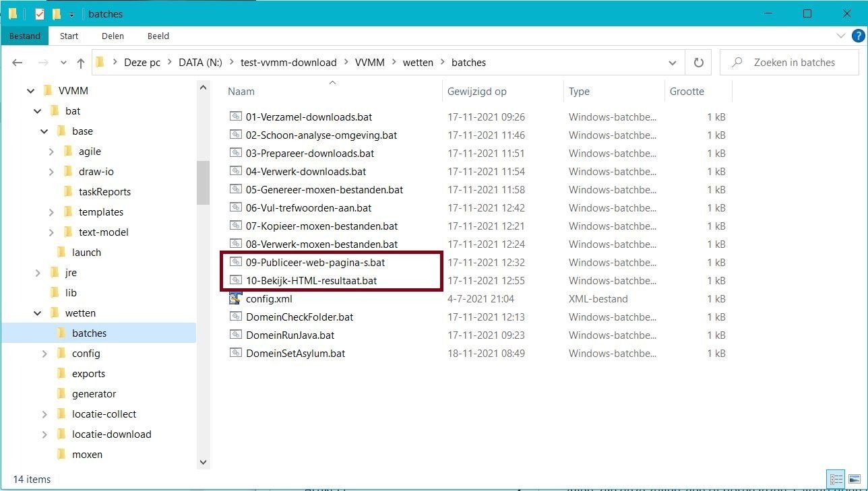Select 10-Bekijk-HTML-resultaat.bat file icon
868x491 pixels.
235,280
